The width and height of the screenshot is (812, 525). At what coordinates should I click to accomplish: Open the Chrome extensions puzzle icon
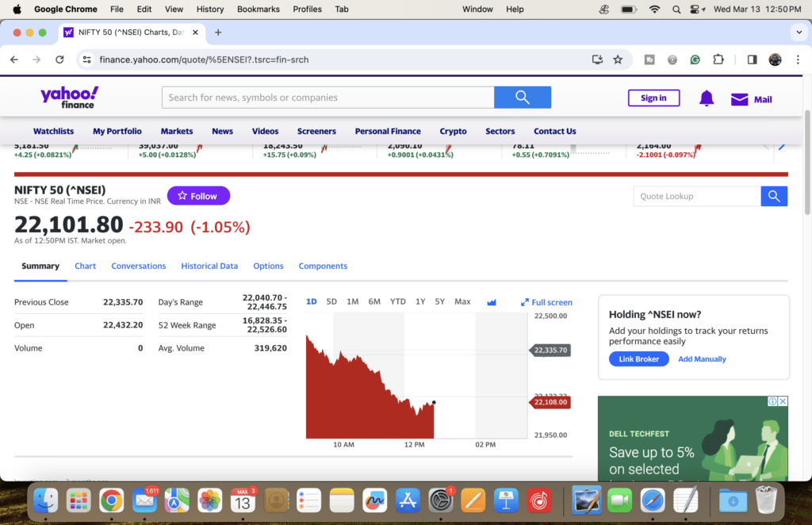[x=718, y=59]
